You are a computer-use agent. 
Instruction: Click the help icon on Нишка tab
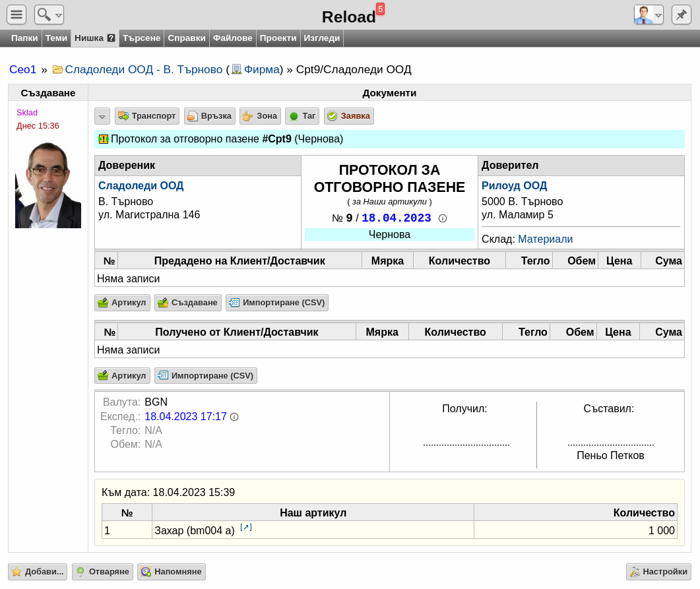111,38
